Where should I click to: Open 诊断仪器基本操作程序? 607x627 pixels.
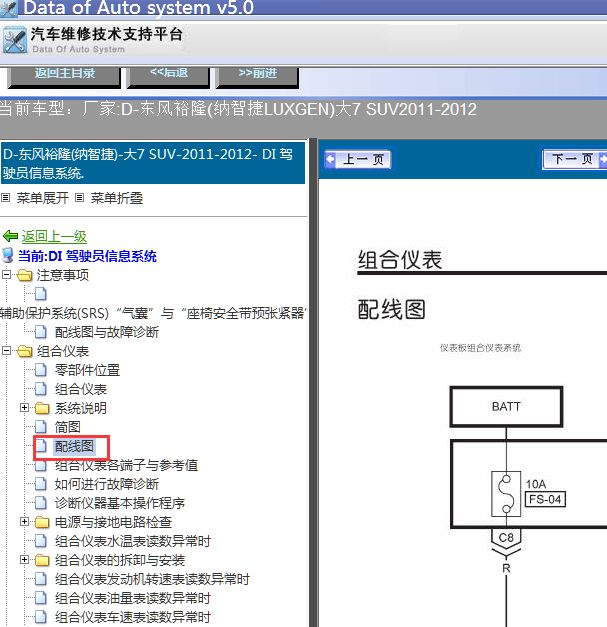coord(120,503)
